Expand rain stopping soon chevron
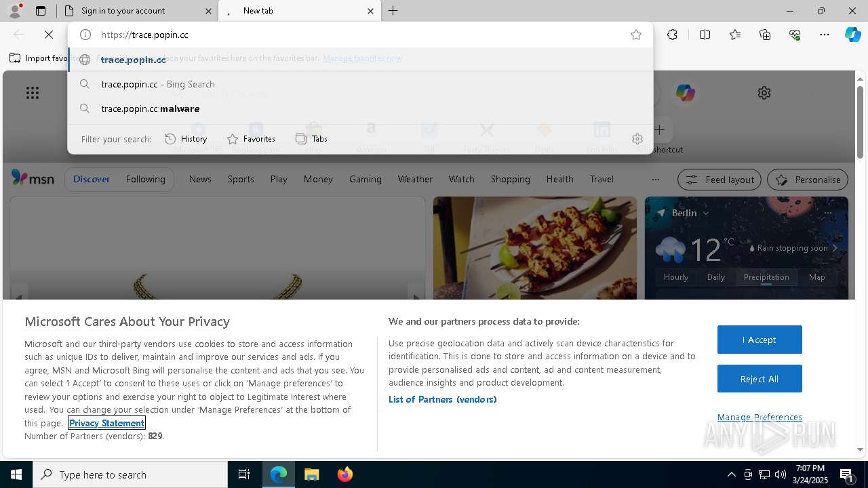The height and width of the screenshot is (488, 868). (835, 248)
